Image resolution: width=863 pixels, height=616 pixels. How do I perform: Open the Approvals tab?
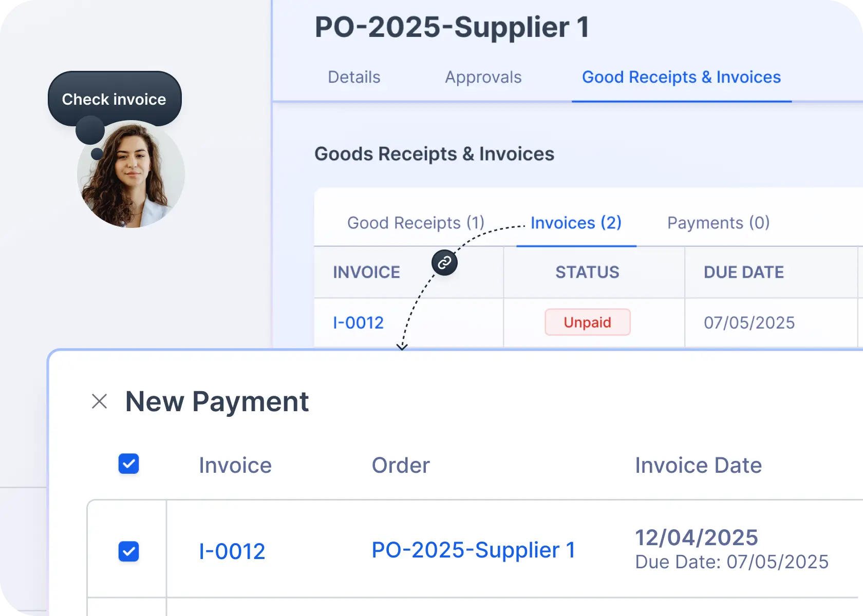point(483,77)
